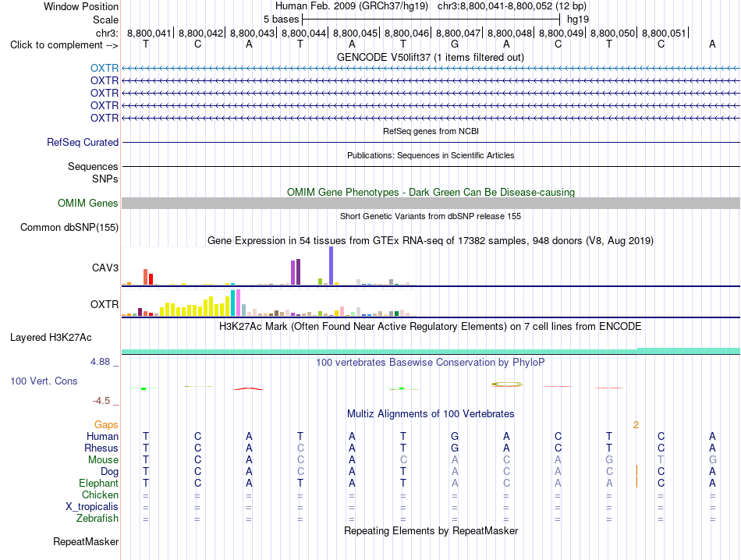Image resolution: width=741 pixels, height=560 pixels.
Task: Open the OMIM Genes track label
Action: pos(88,204)
